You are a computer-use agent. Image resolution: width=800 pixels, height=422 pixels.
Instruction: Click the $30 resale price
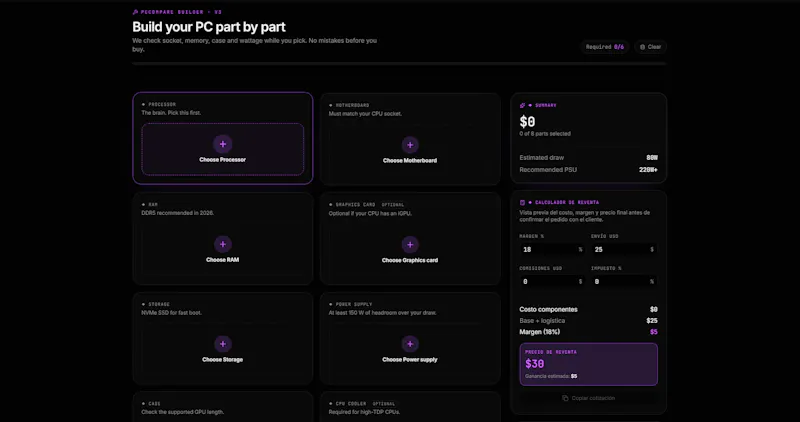click(x=535, y=364)
